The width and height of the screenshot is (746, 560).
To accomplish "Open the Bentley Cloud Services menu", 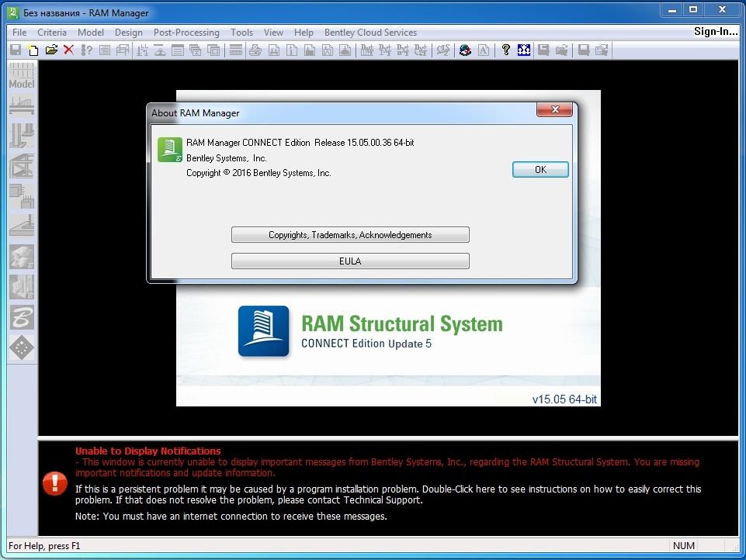I will coord(370,33).
